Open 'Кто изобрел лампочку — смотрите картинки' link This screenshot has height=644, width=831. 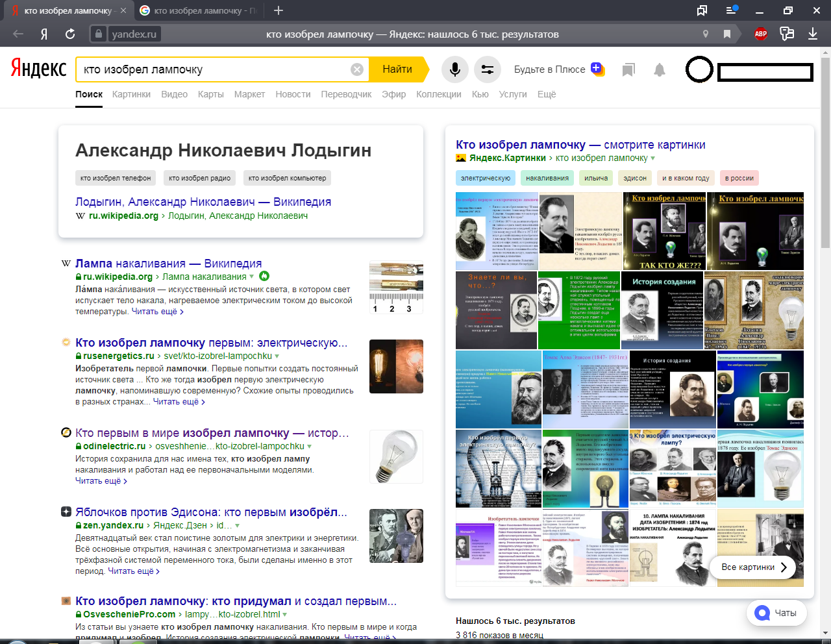580,145
